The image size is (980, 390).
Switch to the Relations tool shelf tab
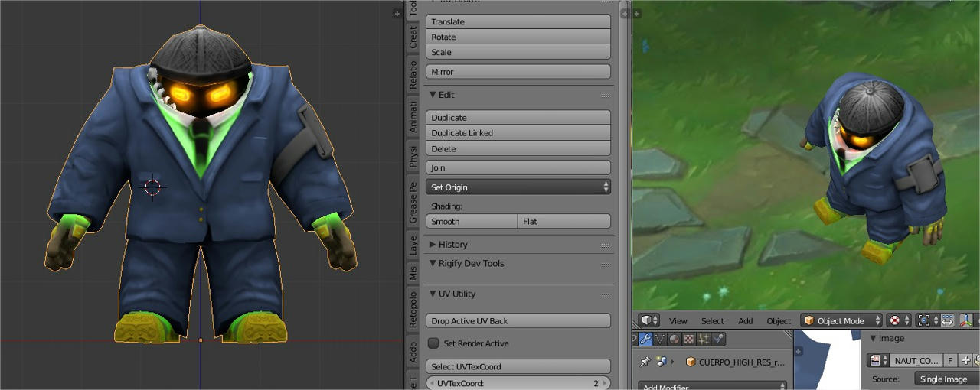click(413, 75)
